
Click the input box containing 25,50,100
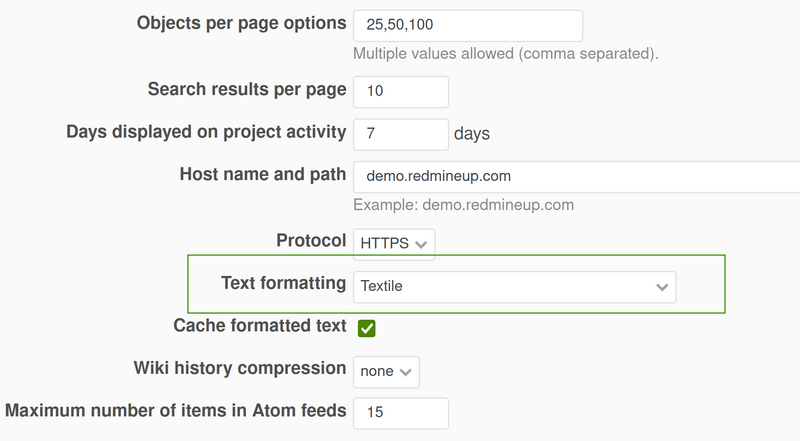(467, 25)
